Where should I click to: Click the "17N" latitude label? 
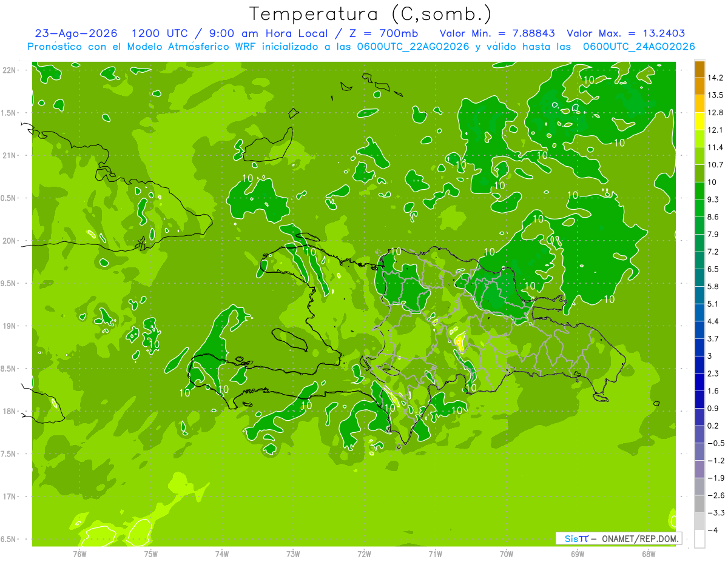[x=10, y=497]
